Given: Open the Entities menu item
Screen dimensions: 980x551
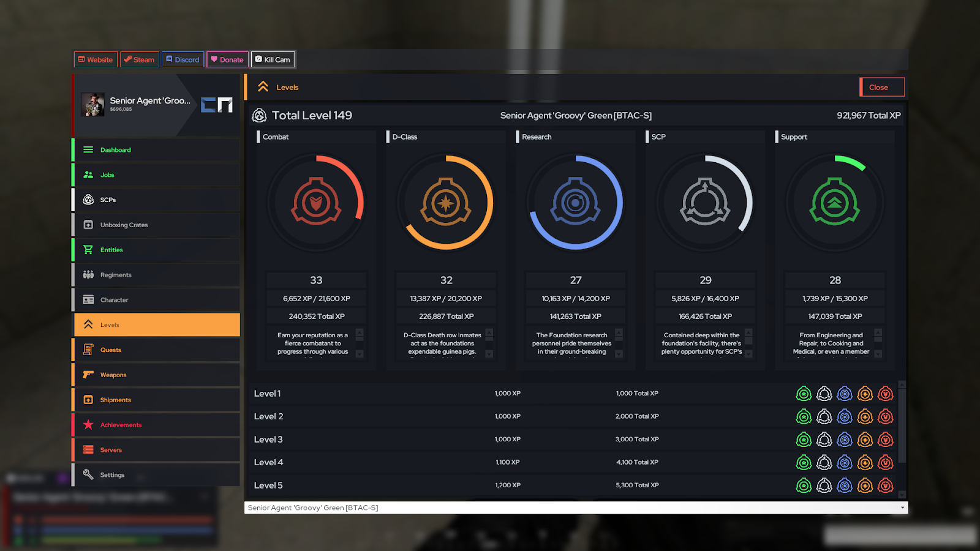Looking at the screenshot, I should pos(156,250).
